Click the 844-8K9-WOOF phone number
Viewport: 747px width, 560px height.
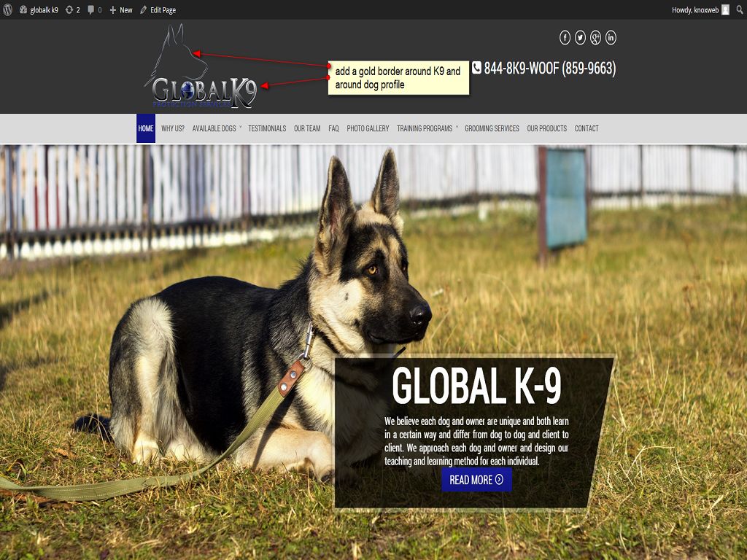(x=550, y=69)
